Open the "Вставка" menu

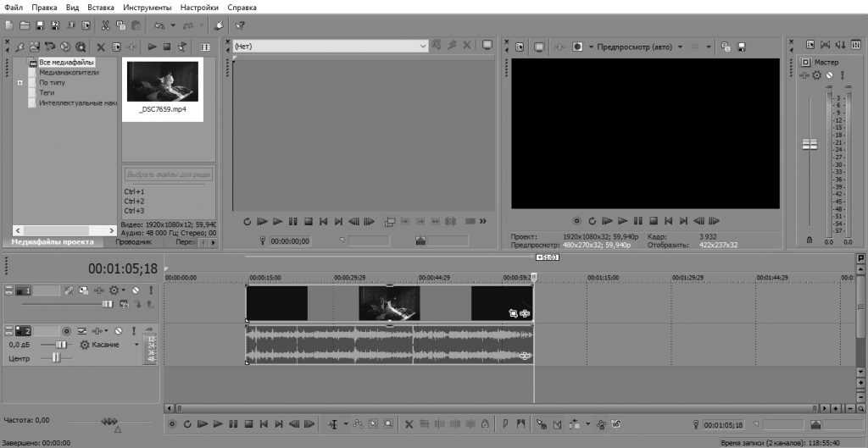(101, 8)
